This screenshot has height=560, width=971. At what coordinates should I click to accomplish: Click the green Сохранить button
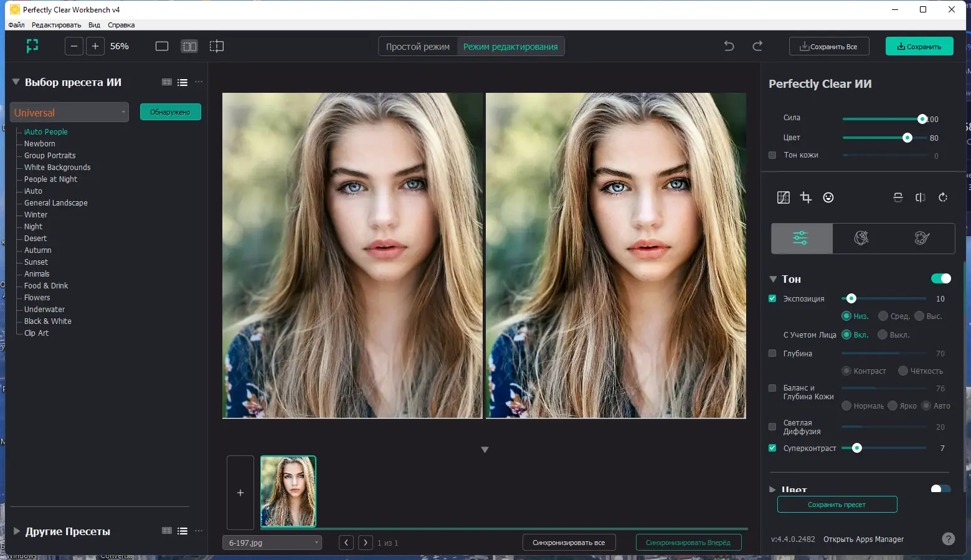point(919,46)
